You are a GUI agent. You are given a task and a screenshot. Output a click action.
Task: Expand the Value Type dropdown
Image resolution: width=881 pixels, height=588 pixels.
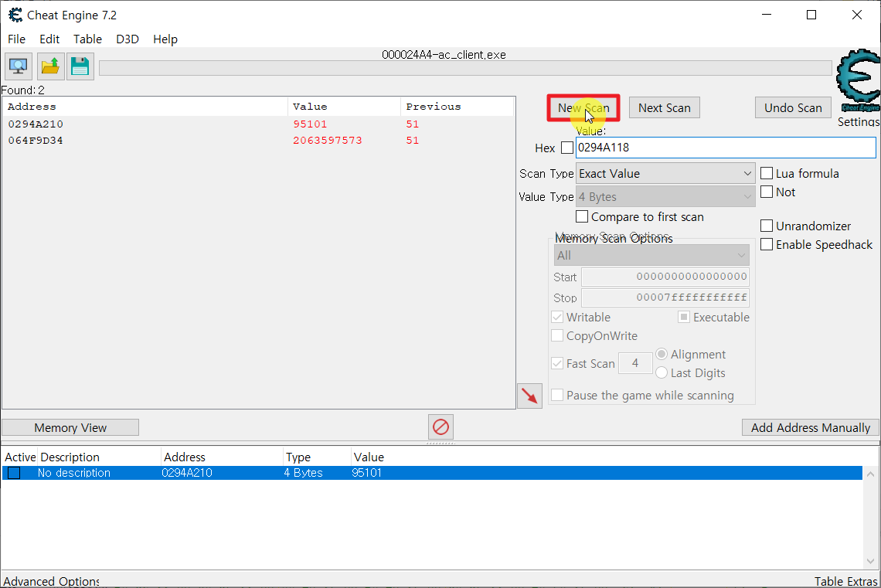pos(665,197)
